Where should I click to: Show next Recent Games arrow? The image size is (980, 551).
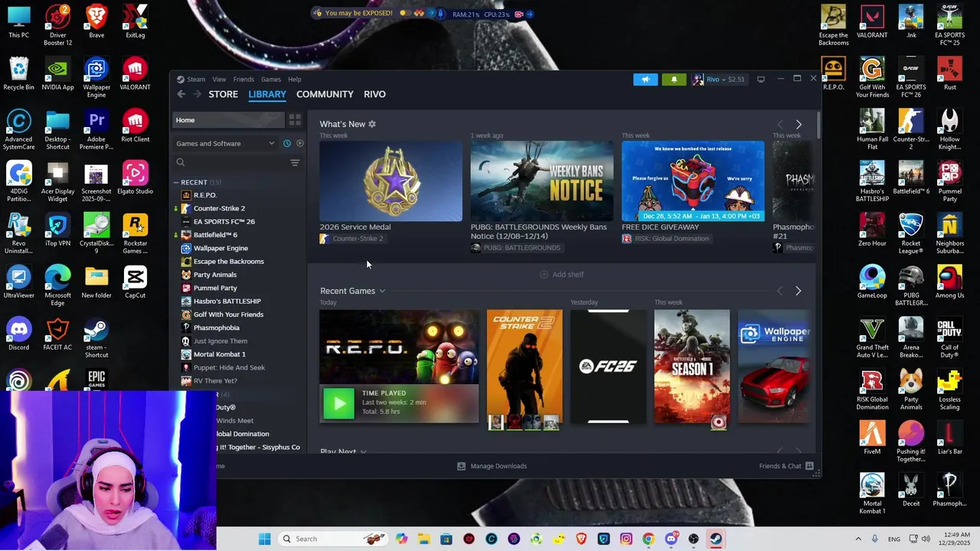[x=798, y=291]
